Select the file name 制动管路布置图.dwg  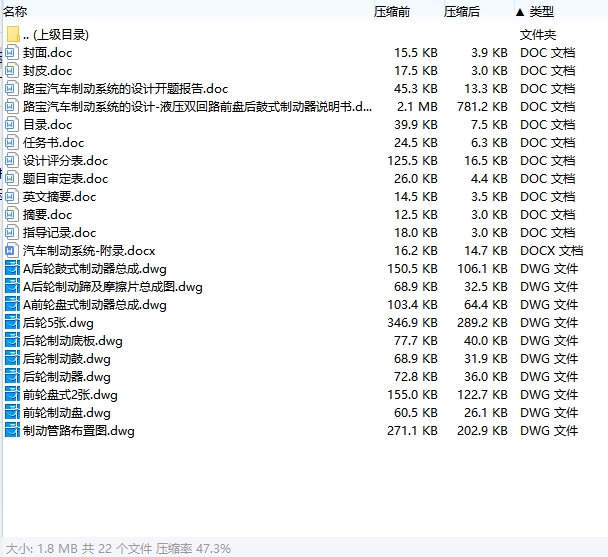pyautogui.click(x=79, y=431)
